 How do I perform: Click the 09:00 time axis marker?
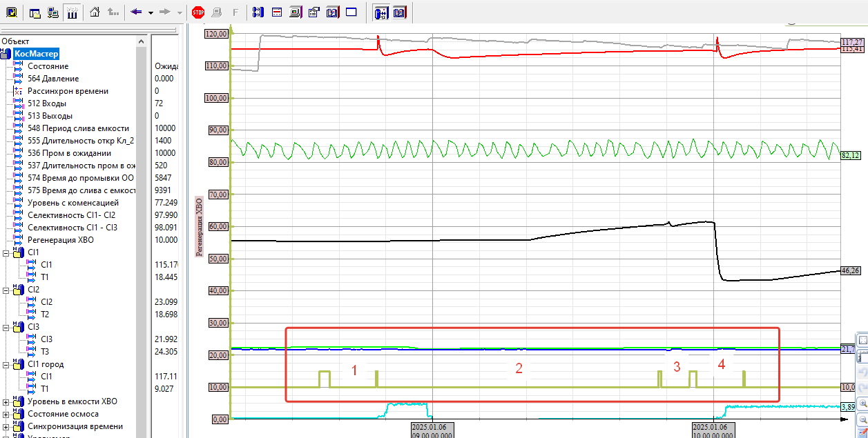point(432,430)
